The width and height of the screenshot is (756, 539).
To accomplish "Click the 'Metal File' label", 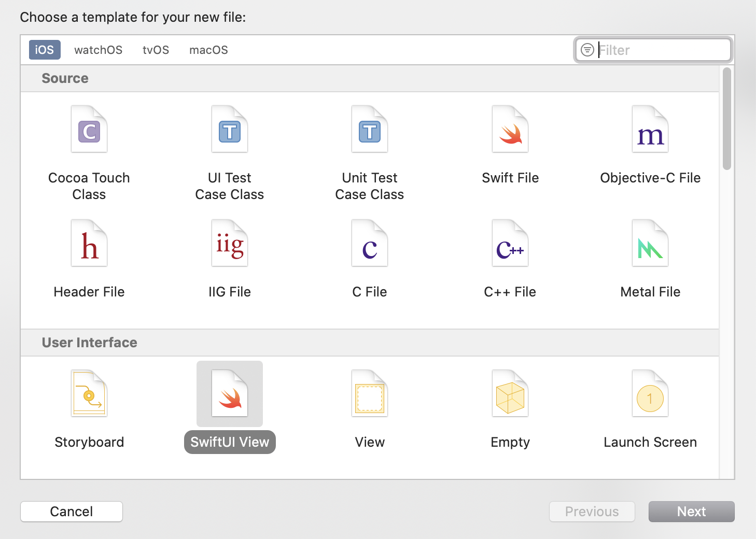I will tap(650, 292).
